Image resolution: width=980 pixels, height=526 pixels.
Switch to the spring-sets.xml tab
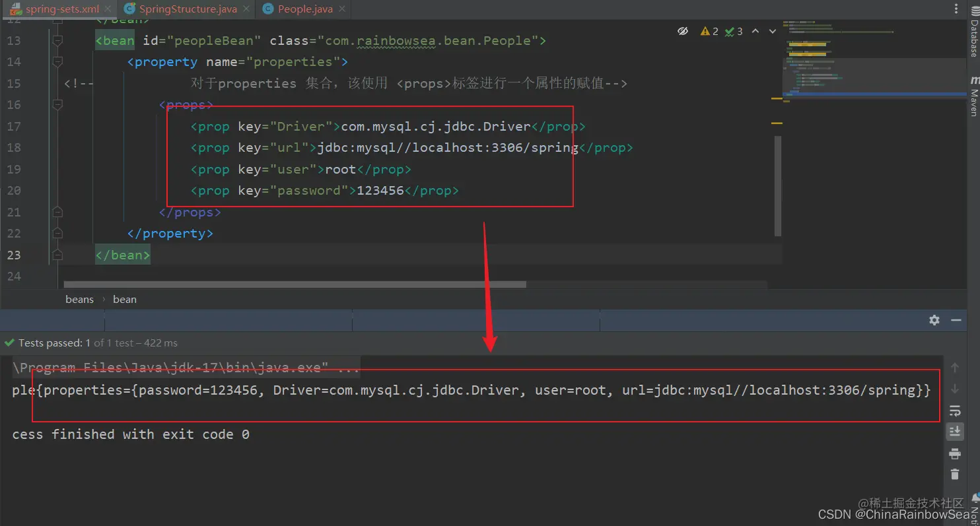tap(61, 9)
